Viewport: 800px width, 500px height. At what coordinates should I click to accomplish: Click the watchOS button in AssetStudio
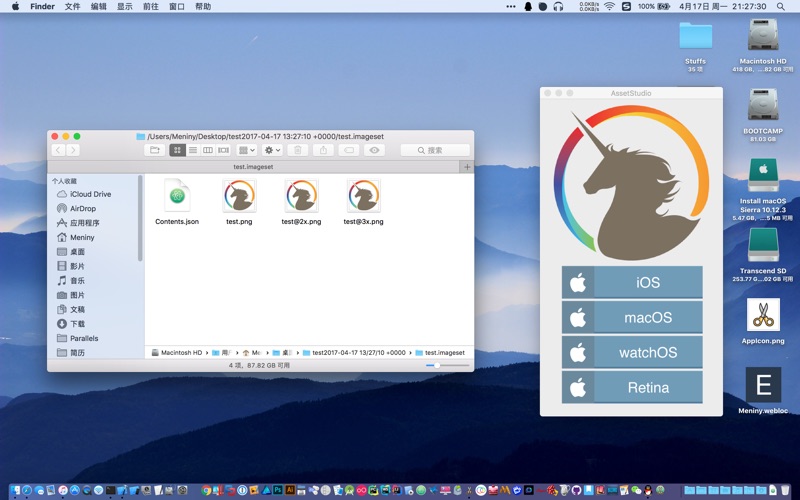(632, 352)
